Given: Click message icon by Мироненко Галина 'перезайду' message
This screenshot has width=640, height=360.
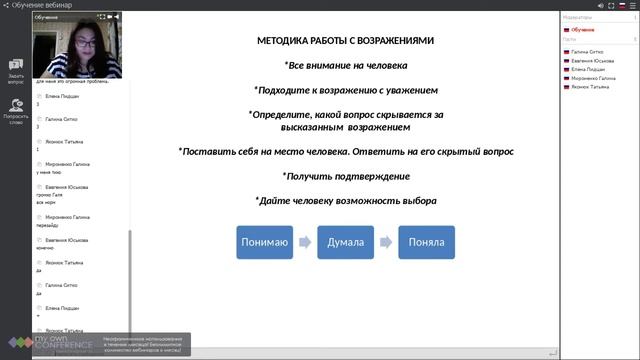Looking at the screenshot, I should (x=40, y=217).
